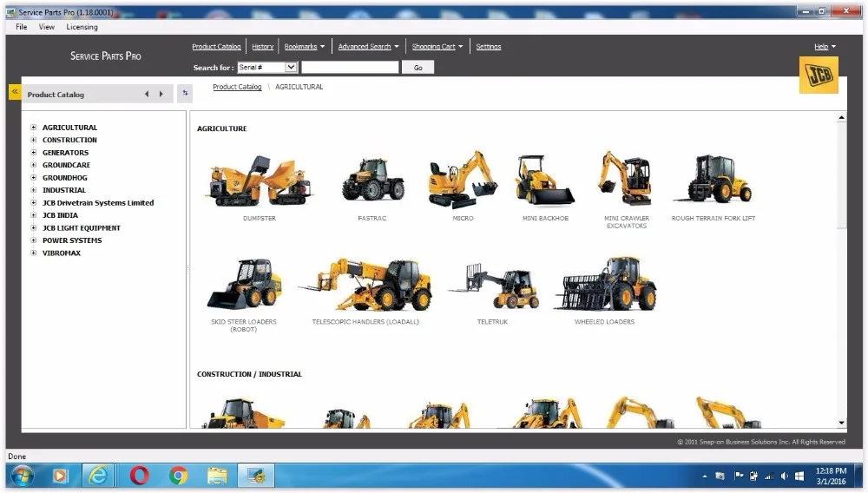Open the Advanced Search dropdown menu
Screen dimensions: 868x493
point(369,47)
